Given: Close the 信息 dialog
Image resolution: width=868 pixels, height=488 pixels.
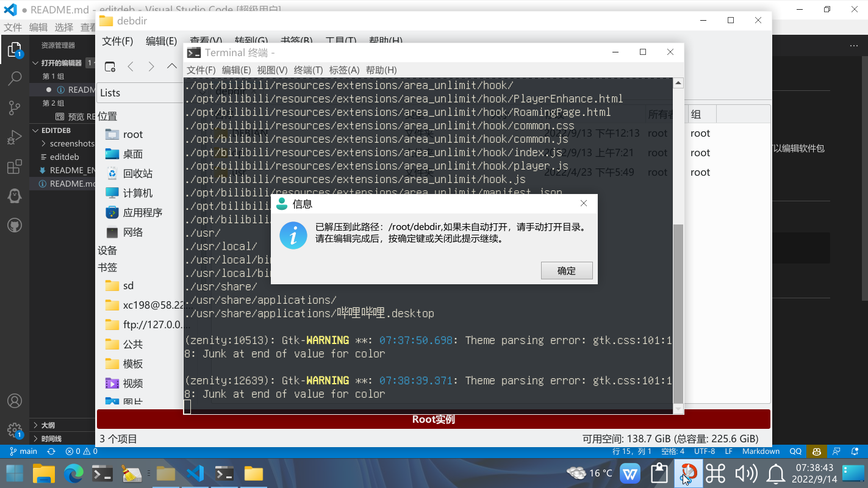Looking at the screenshot, I should click(584, 204).
